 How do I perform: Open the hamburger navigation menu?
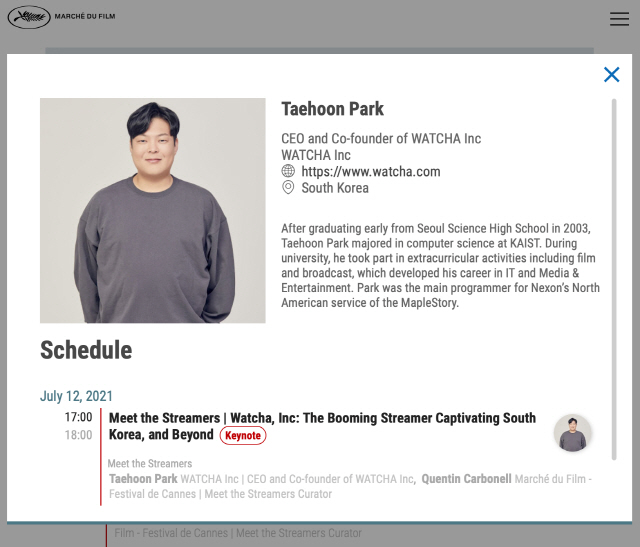point(619,19)
